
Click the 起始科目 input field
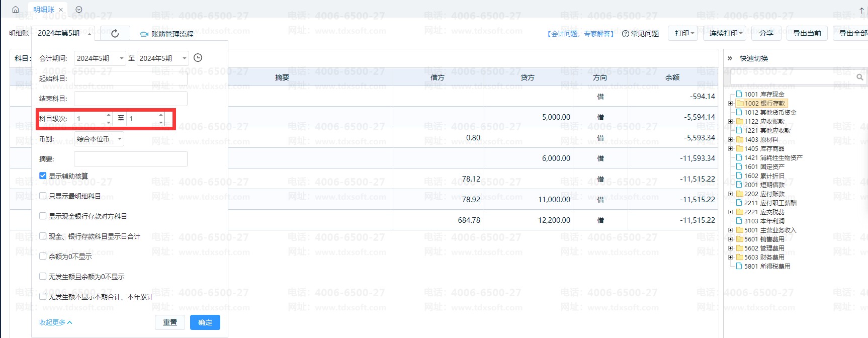coord(130,78)
